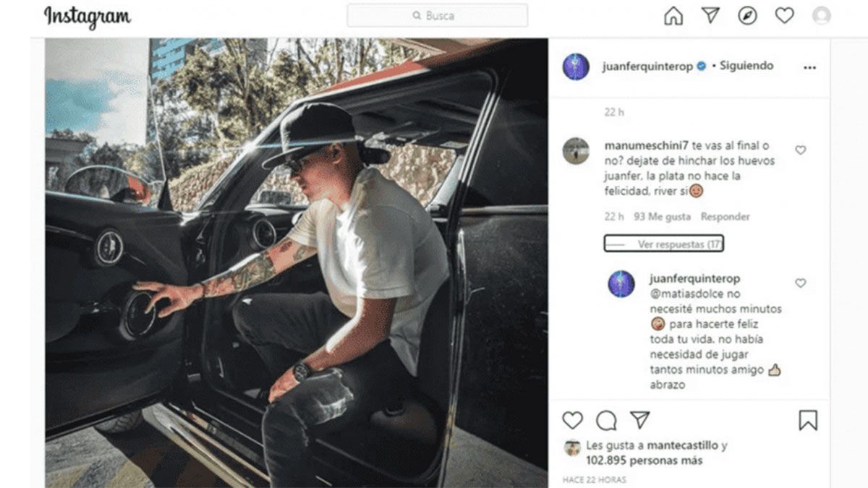Viewport: 868px width, 488px height.
Task: Save post with bookmark icon
Action: coord(808,420)
